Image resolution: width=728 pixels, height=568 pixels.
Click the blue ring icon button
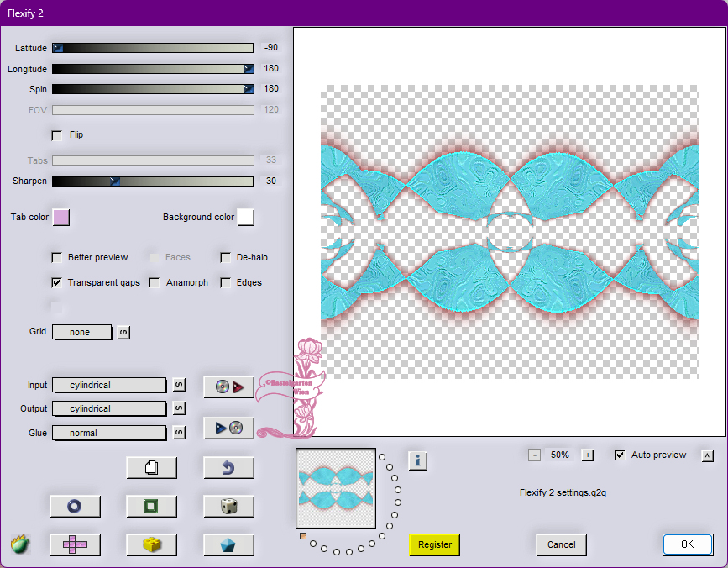point(76,506)
